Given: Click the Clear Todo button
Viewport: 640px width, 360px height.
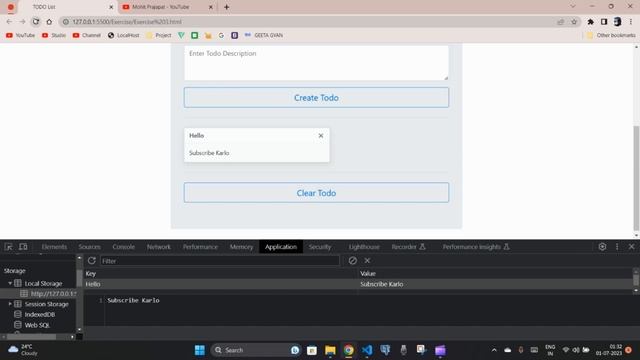Looking at the screenshot, I should click(316, 193).
